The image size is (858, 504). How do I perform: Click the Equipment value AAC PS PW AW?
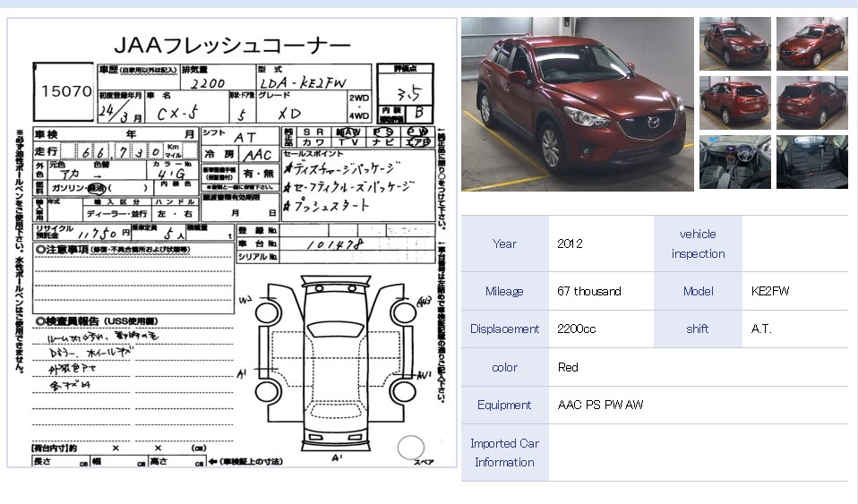[600, 405]
